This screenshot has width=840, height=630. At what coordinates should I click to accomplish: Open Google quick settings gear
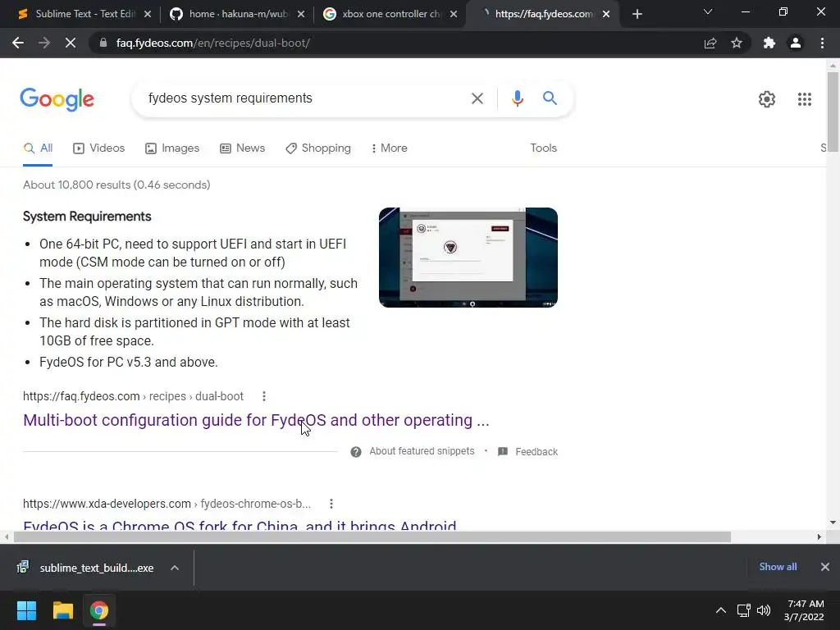[767, 99]
